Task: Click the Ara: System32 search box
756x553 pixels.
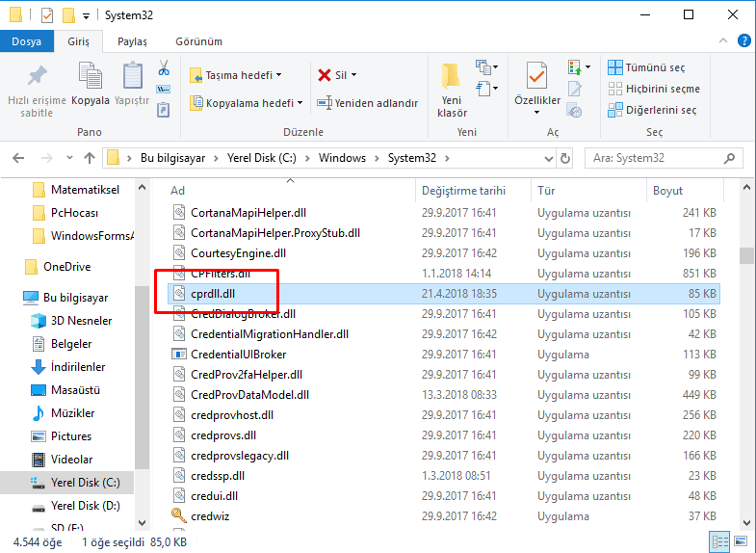Action: coord(655,158)
